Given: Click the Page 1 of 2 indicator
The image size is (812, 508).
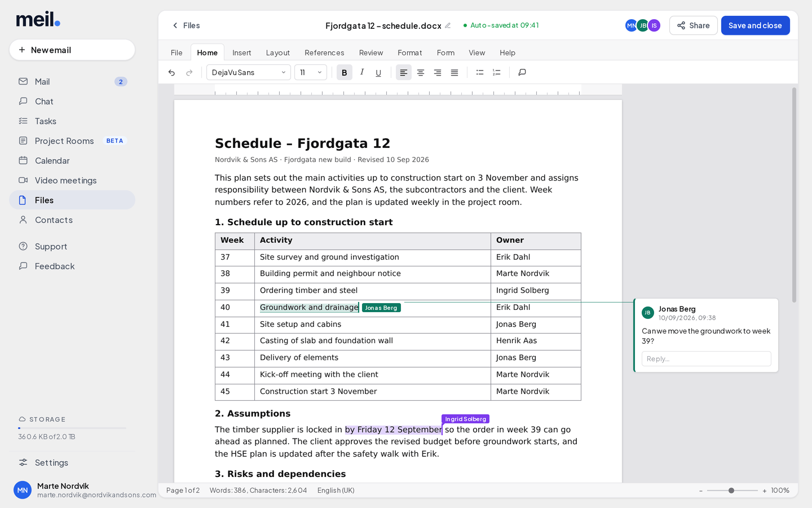Looking at the screenshot, I should (x=183, y=491).
